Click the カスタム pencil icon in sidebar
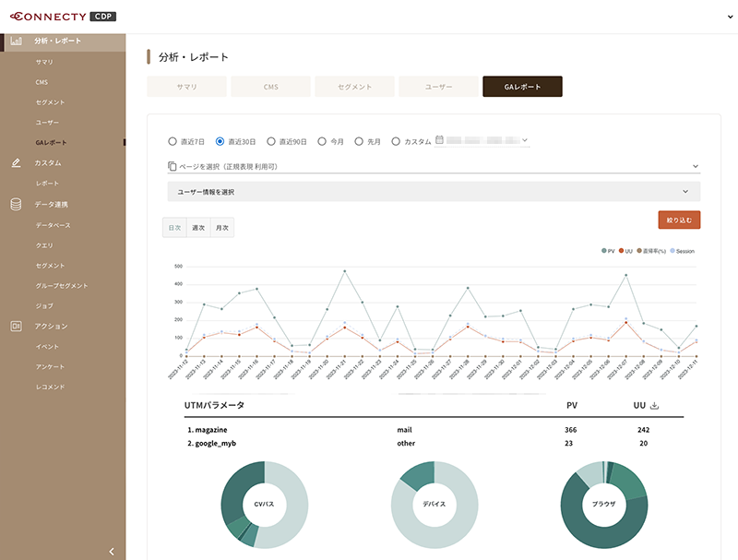The image size is (738, 560). coord(16,162)
